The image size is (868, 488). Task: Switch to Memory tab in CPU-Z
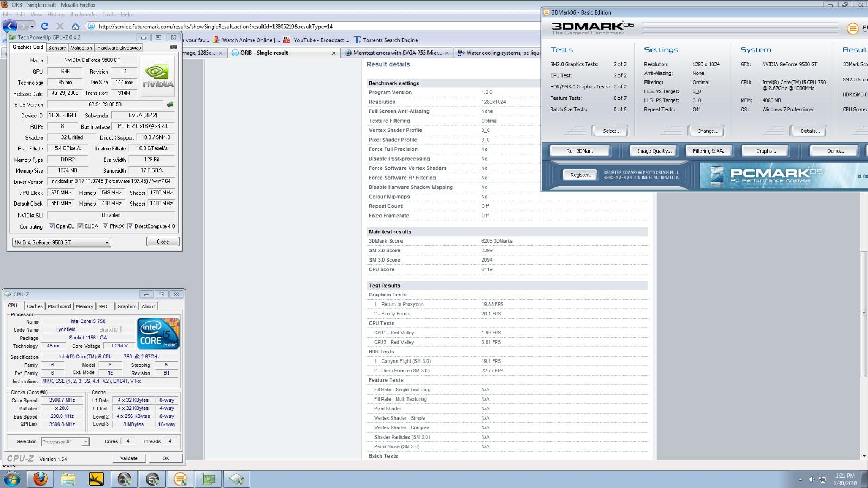coord(85,306)
